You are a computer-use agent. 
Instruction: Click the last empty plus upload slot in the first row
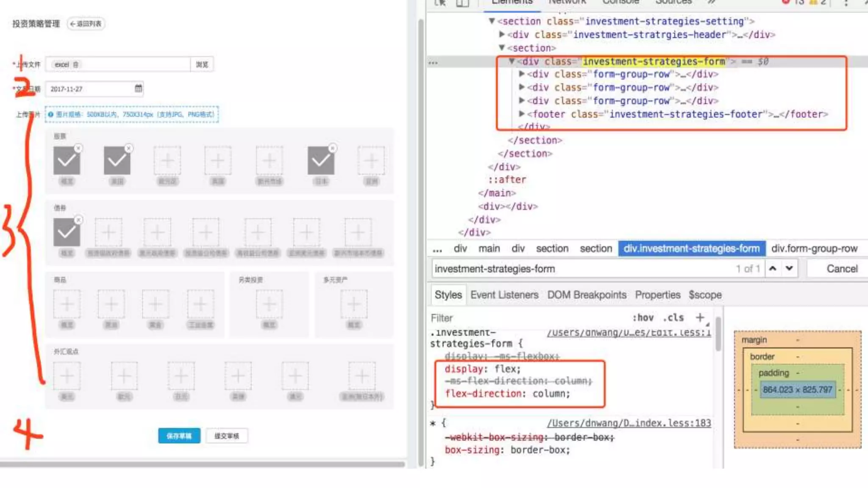coord(371,161)
